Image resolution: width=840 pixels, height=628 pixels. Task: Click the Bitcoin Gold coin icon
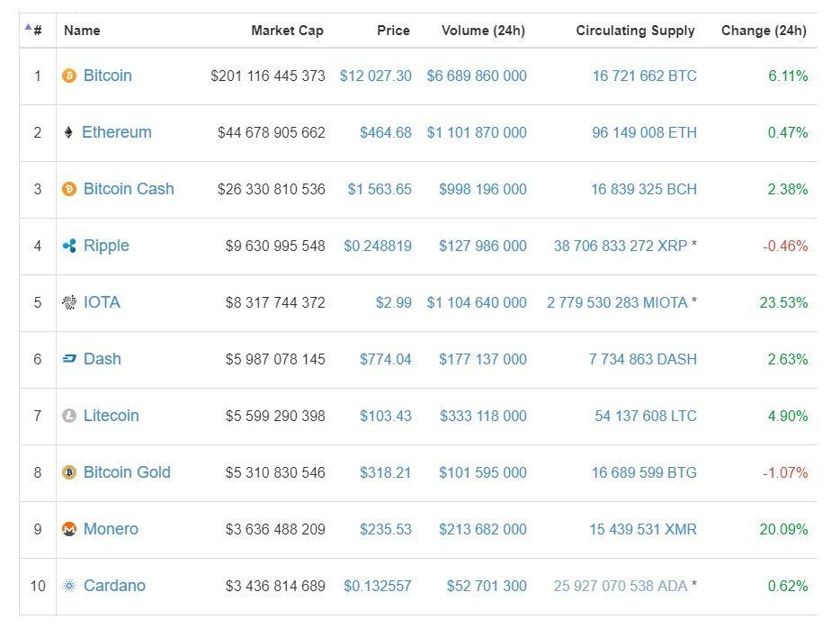click(69, 473)
